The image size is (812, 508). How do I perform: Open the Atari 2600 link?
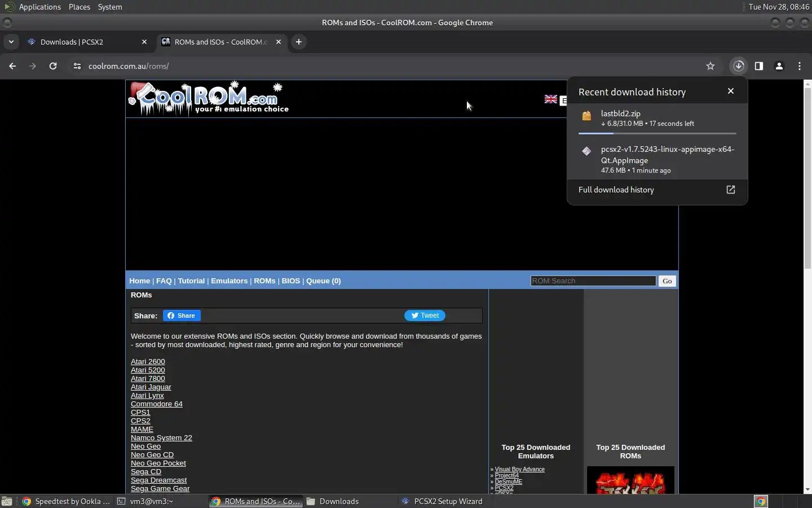click(x=148, y=362)
